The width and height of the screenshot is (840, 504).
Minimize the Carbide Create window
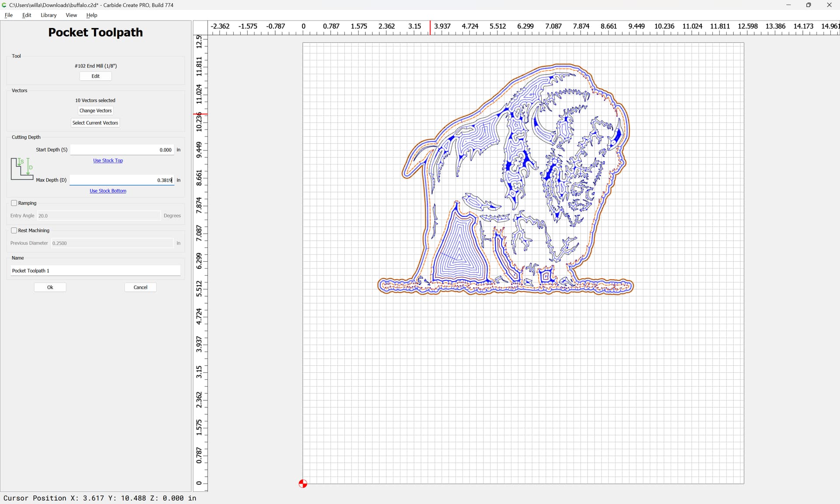click(788, 5)
